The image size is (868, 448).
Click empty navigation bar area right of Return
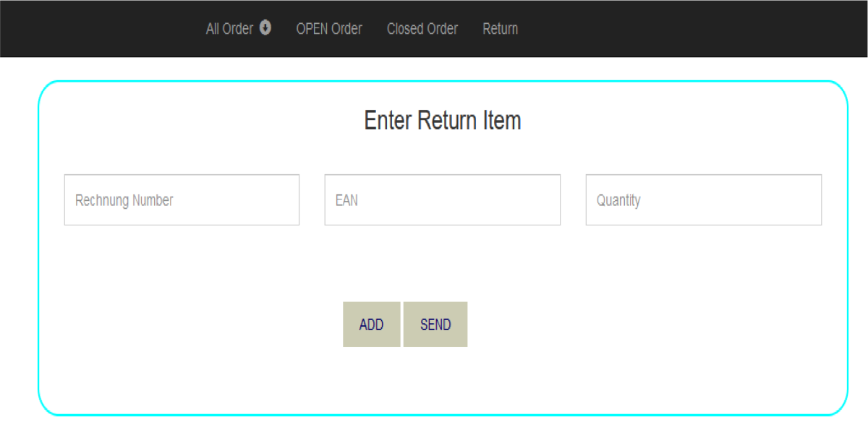[x=687, y=29]
